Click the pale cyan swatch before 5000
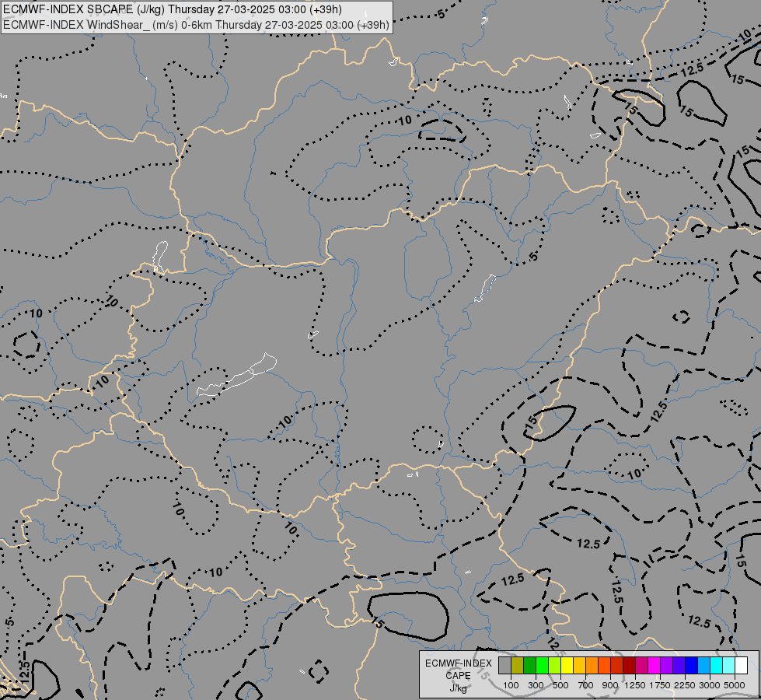This screenshot has width=761, height=700. [729, 665]
